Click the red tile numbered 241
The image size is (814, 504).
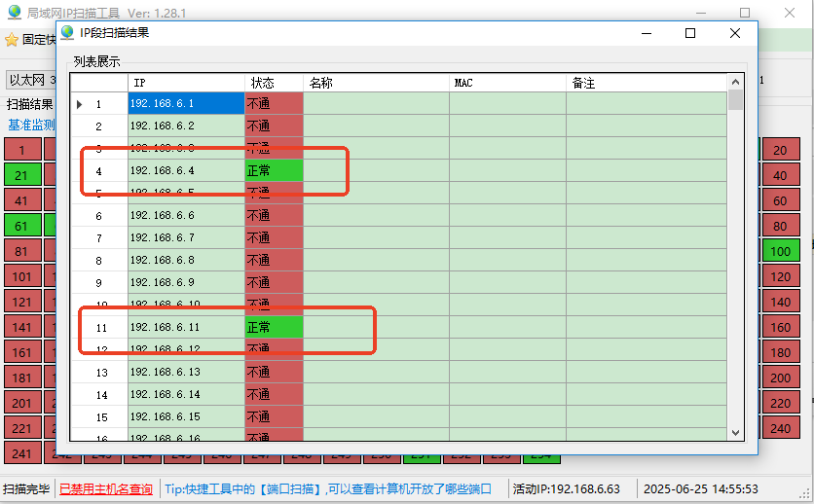22,452
